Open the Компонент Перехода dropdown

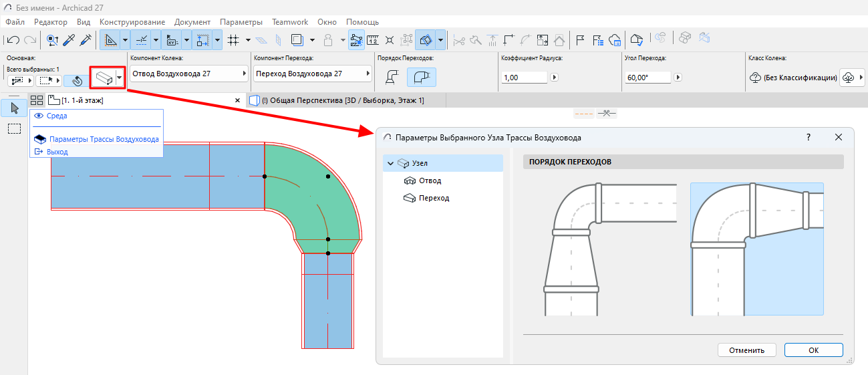coord(313,74)
